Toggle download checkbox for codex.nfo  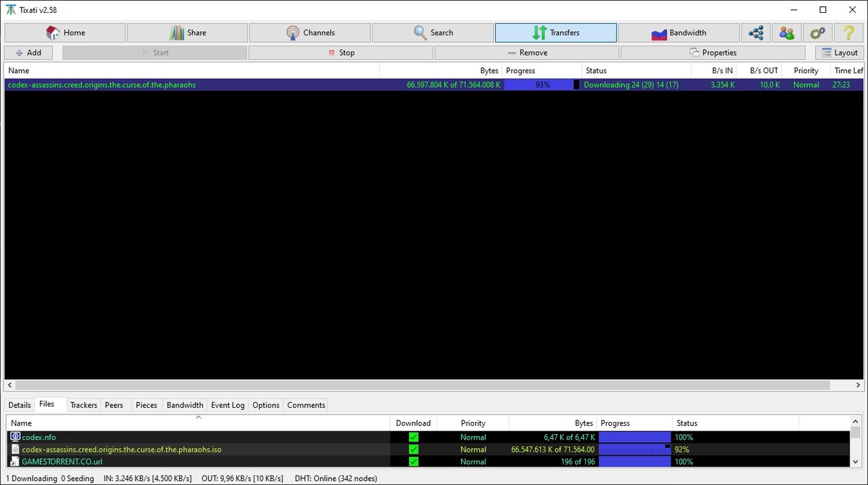tap(414, 438)
